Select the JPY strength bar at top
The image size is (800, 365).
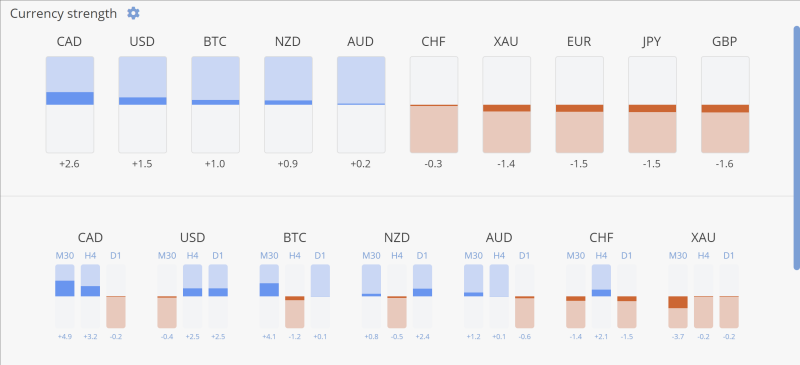coord(652,105)
